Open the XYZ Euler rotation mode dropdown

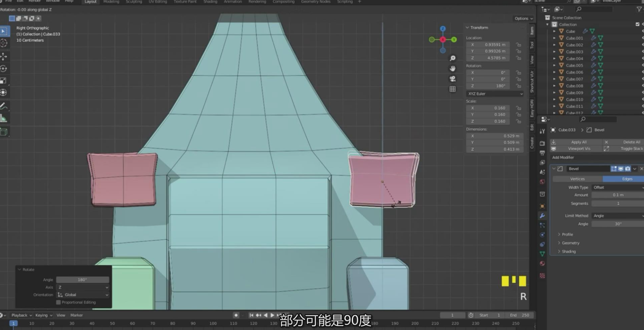495,94
